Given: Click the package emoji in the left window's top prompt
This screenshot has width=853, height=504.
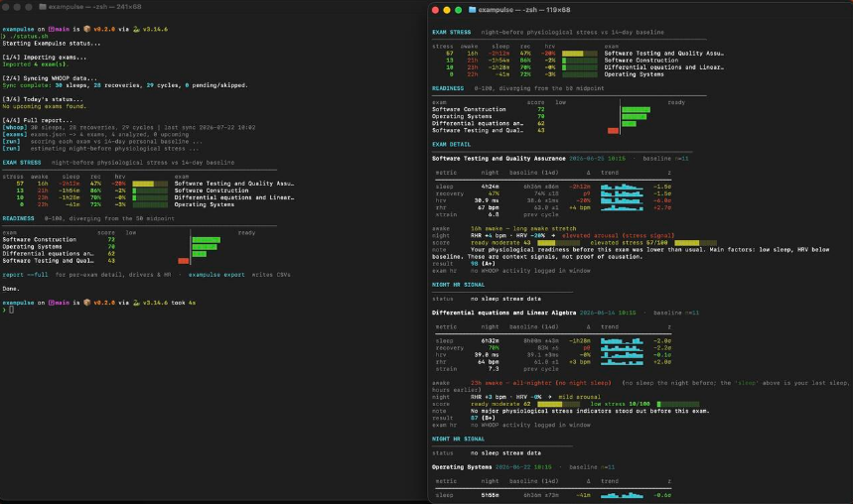Looking at the screenshot, I should (x=87, y=30).
